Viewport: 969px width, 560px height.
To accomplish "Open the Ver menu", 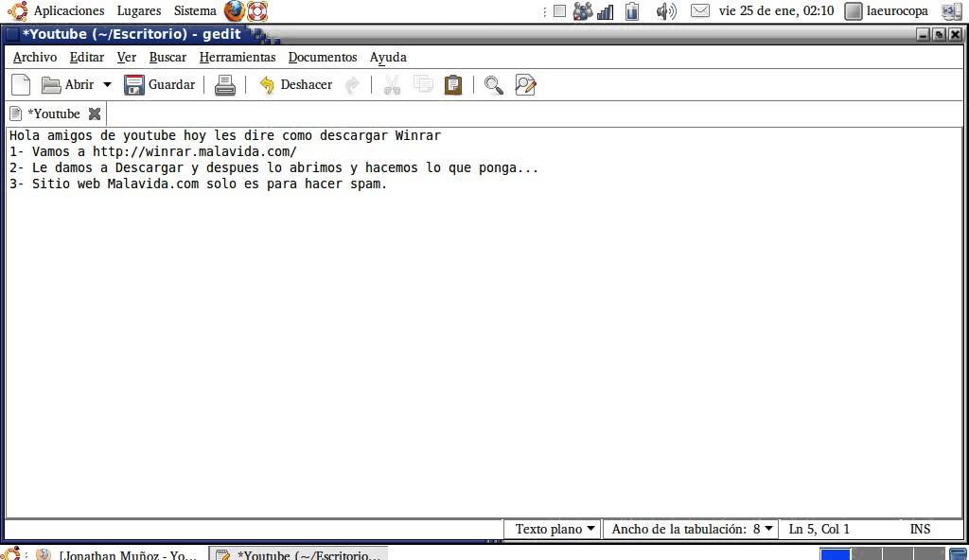I will click(126, 57).
